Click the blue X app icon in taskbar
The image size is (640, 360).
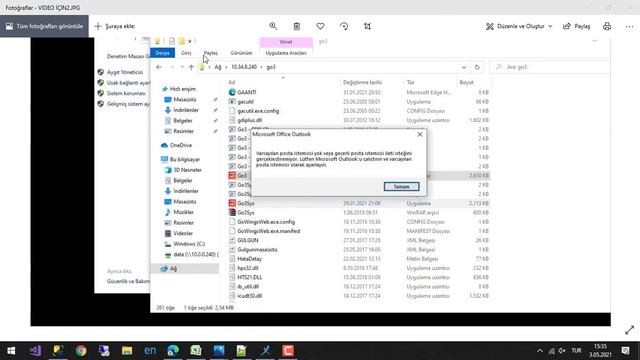tap(265, 351)
